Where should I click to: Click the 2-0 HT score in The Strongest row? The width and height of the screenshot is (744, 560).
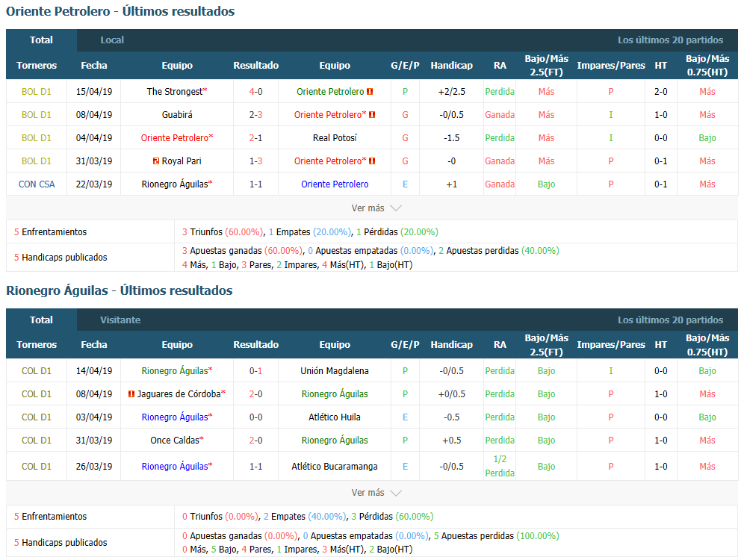pyautogui.click(x=661, y=92)
